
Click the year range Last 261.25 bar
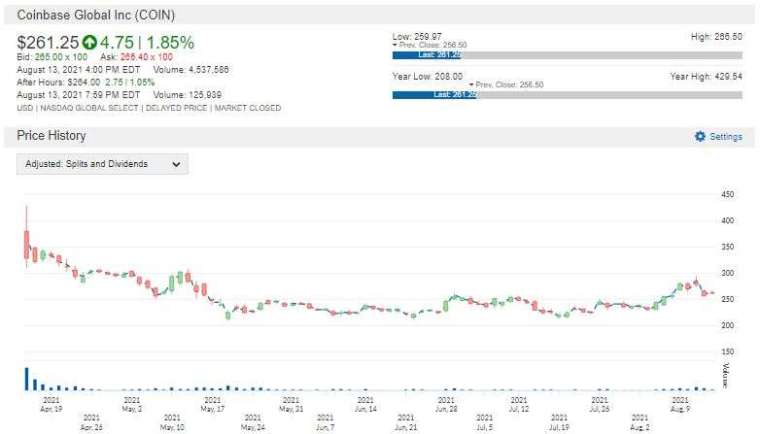tap(434, 95)
